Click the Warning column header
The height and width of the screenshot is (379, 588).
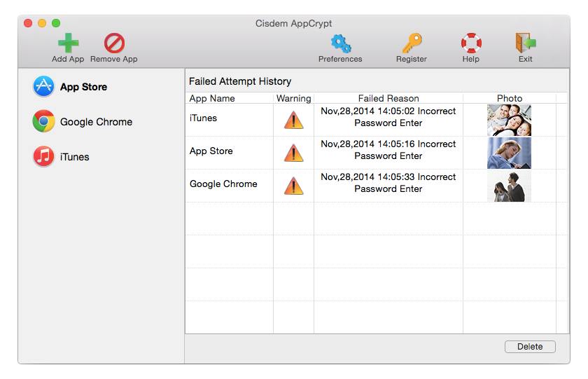[293, 98]
